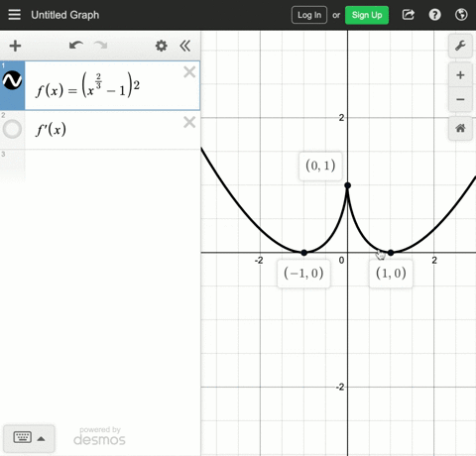Open the Language globe icon
Image resolution: width=476 pixels, height=456 pixels.
tap(461, 15)
